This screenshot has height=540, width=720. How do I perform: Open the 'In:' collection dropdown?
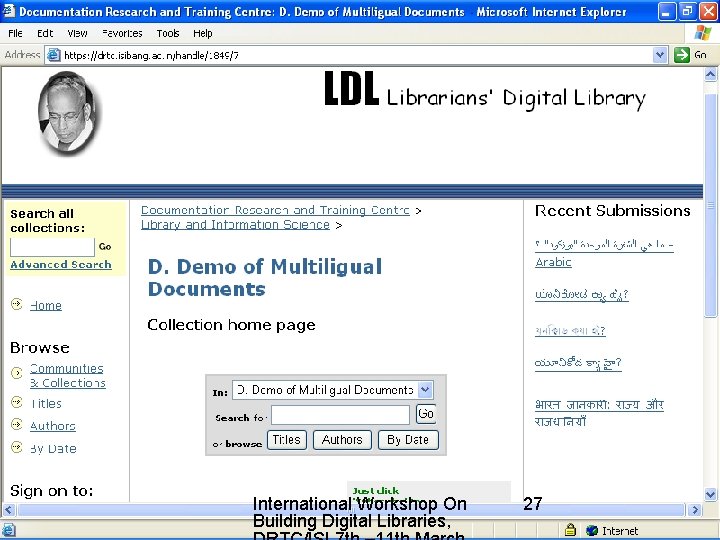pyautogui.click(x=425, y=390)
